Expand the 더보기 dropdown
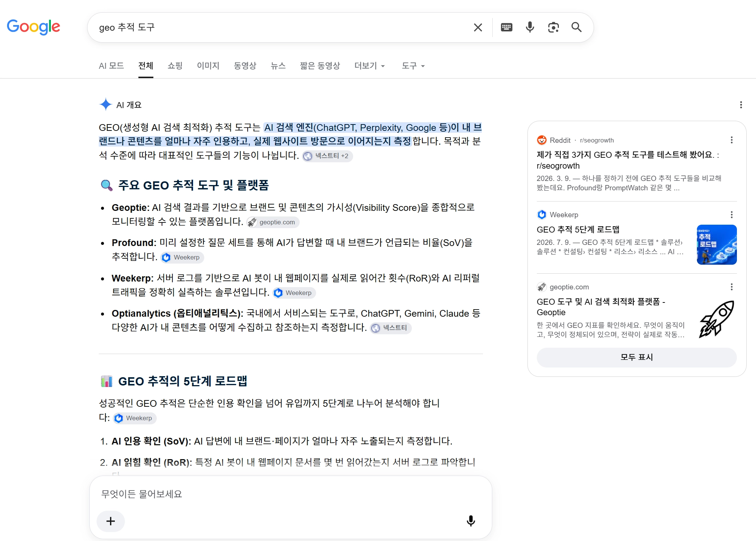The width and height of the screenshot is (756, 541). (x=370, y=66)
